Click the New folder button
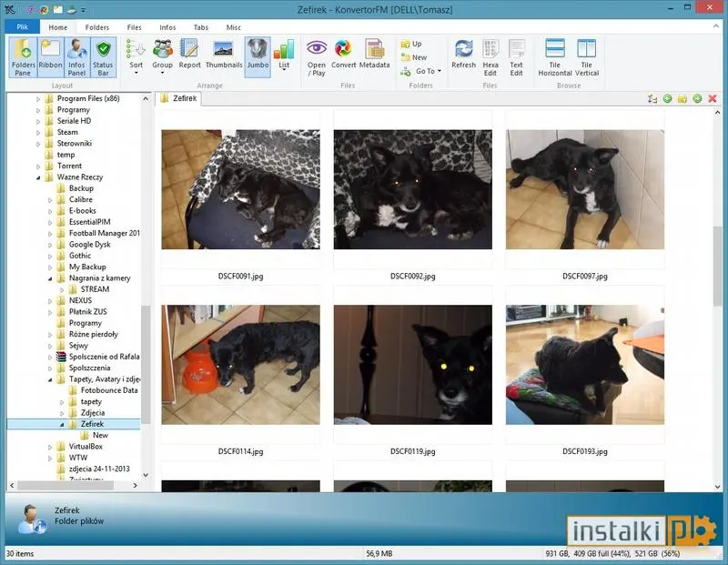Image resolution: width=728 pixels, height=565 pixels. [x=414, y=57]
